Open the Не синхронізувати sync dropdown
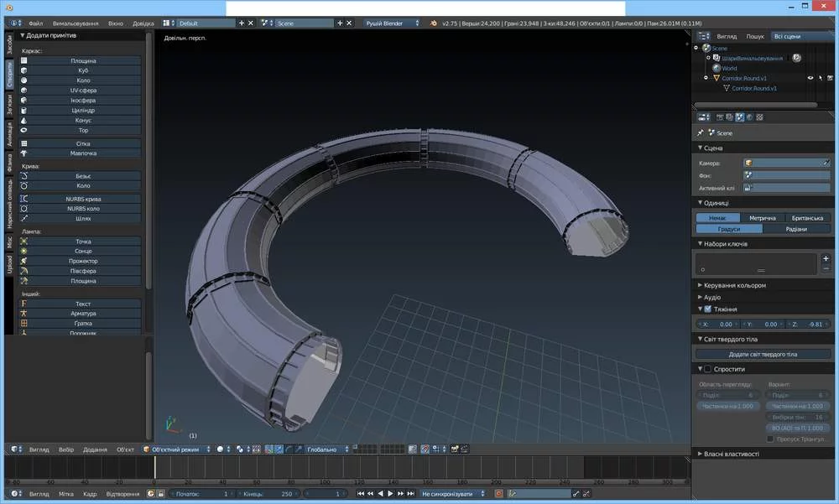This screenshot has height=504, width=839. [x=453, y=494]
